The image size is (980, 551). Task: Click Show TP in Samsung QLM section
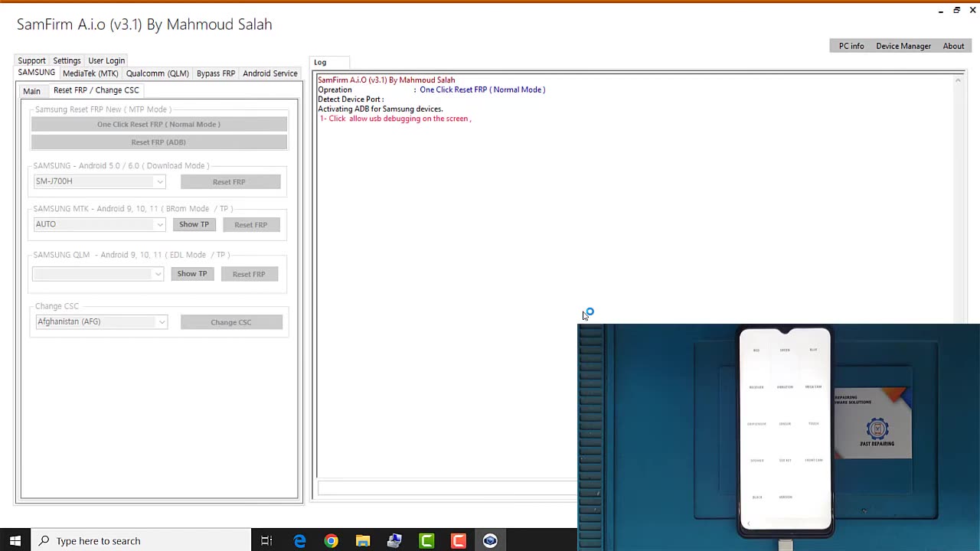(192, 274)
